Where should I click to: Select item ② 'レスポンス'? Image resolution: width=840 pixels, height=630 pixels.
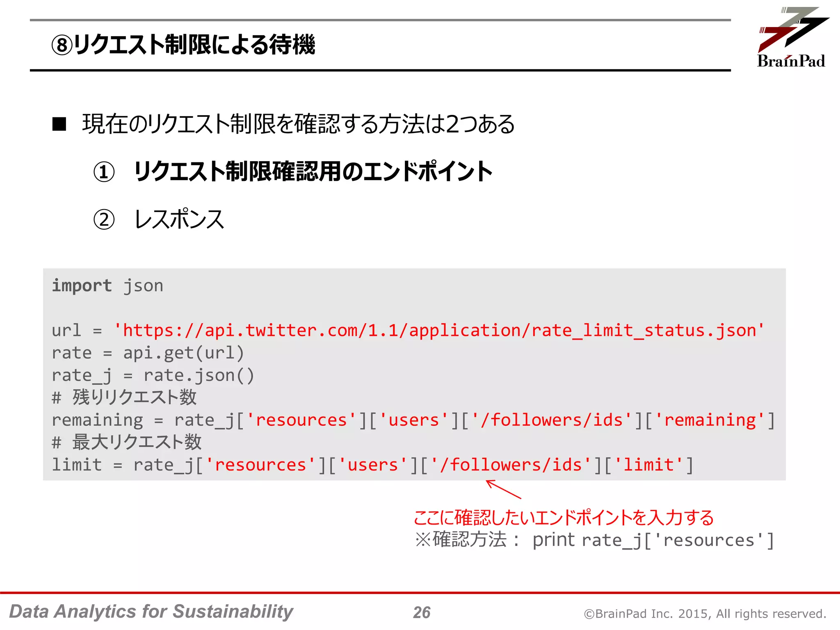(x=179, y=219)
